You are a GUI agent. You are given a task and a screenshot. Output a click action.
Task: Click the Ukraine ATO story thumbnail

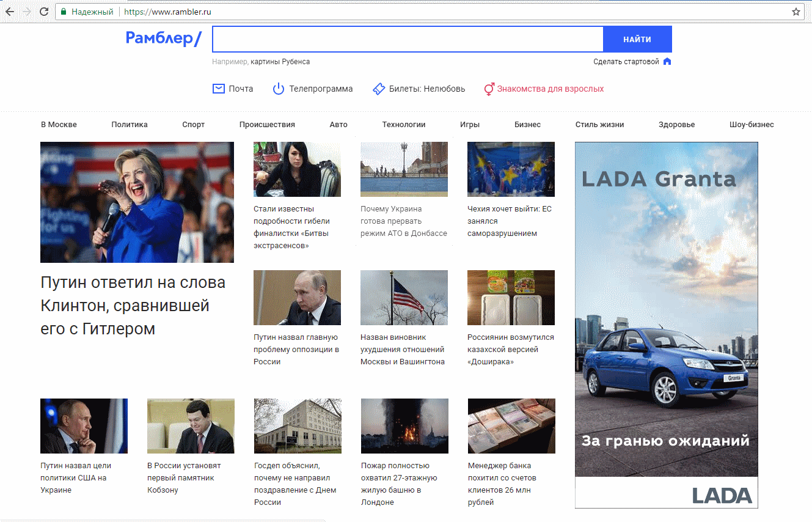(404, 169)
